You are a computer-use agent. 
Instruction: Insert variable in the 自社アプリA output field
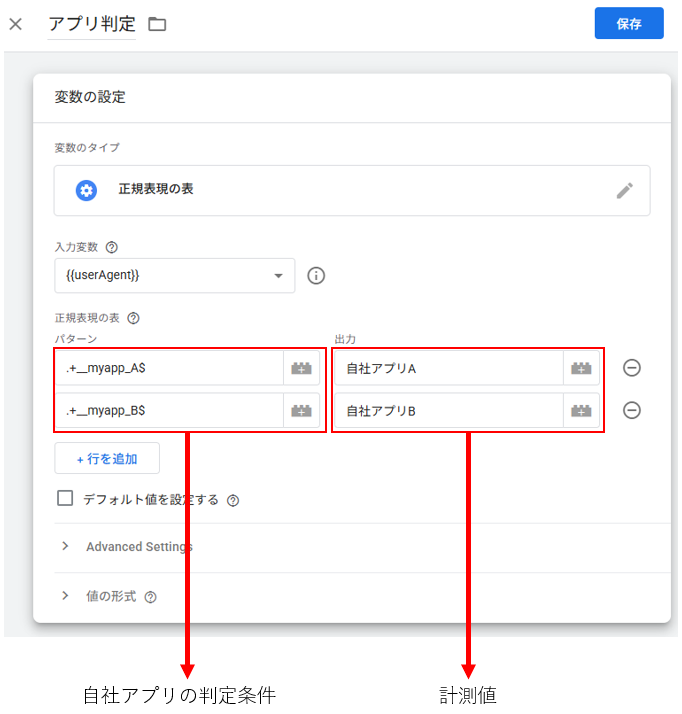click(x=581, y=368)
